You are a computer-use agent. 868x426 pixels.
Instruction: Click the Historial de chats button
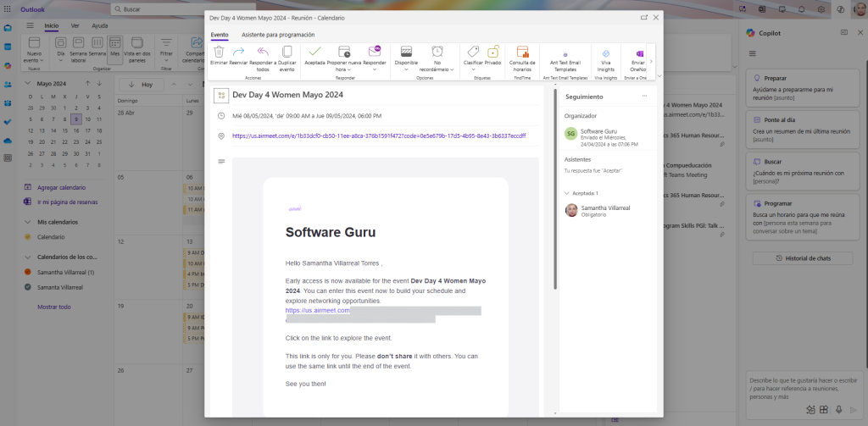tap(795, 257)
